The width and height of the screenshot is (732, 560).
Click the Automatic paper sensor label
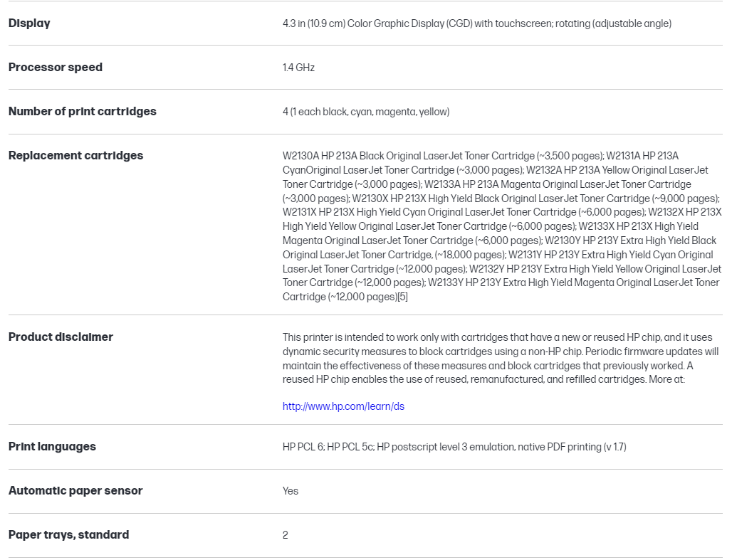[75, 491]
